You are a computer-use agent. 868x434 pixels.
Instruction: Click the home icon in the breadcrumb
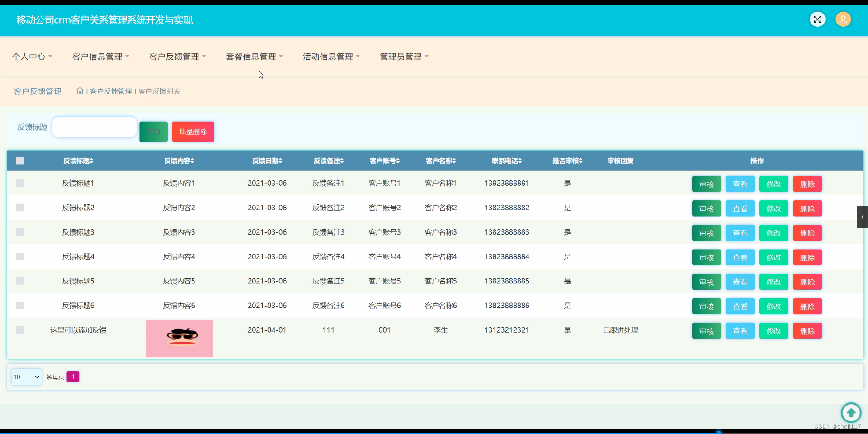pyautogui.click(x=80, y=91)
